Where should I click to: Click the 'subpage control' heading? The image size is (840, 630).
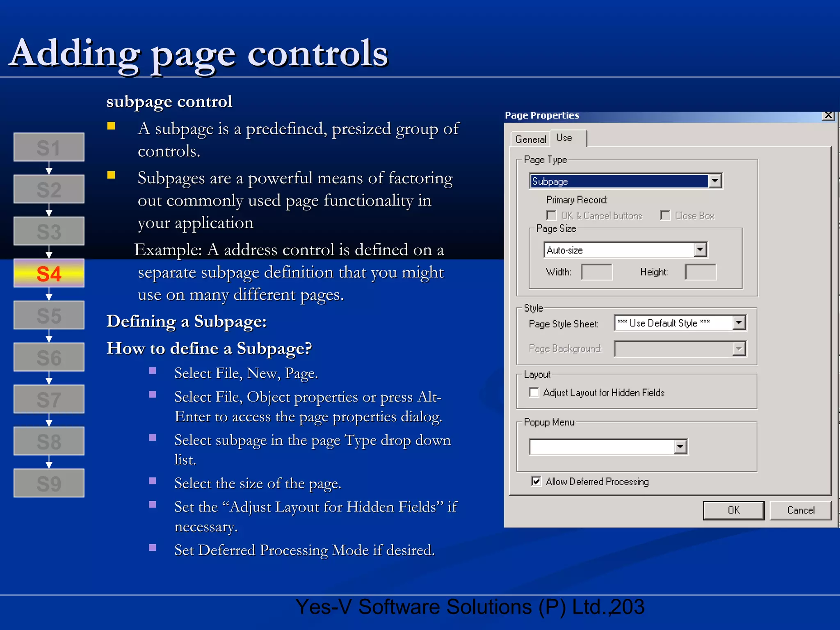point(169,102)
